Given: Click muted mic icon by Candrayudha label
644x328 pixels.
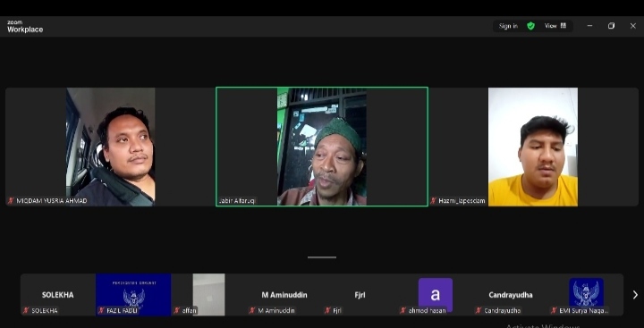Looking at the screenshot, I should pos(479,310).
